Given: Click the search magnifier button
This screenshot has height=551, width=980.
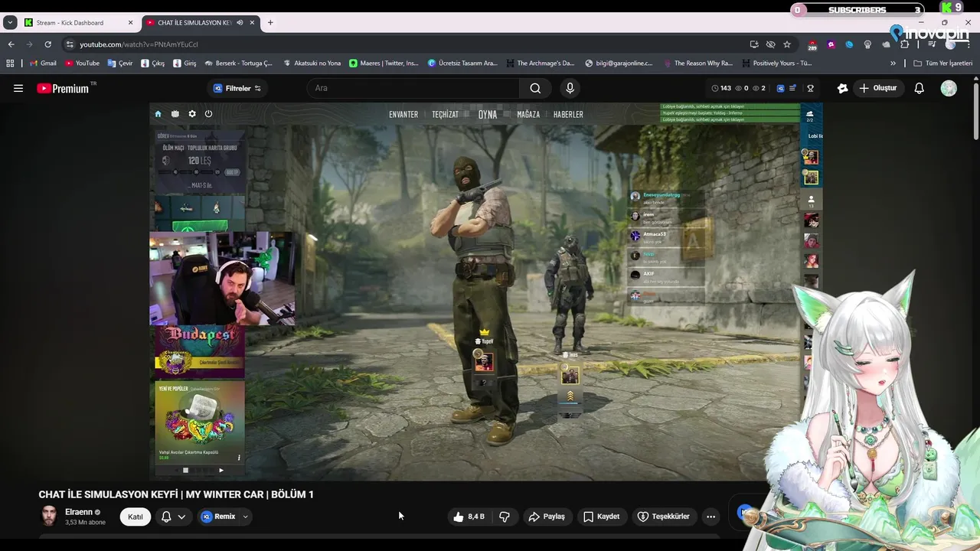Looking at the screenshot, I should [535, 88].
